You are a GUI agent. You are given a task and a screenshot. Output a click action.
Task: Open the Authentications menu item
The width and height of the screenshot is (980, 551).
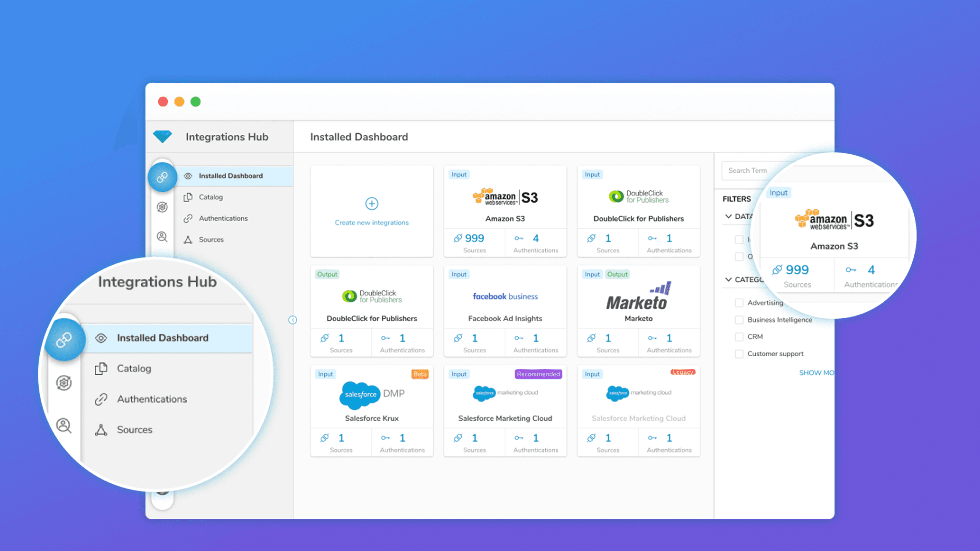point(223,218)
